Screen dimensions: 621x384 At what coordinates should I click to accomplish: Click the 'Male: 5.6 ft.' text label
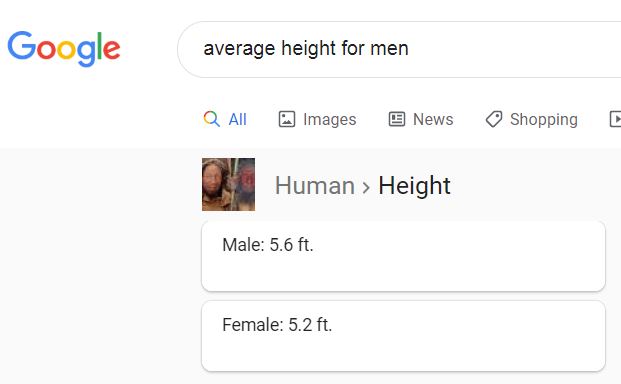[268, 245]
